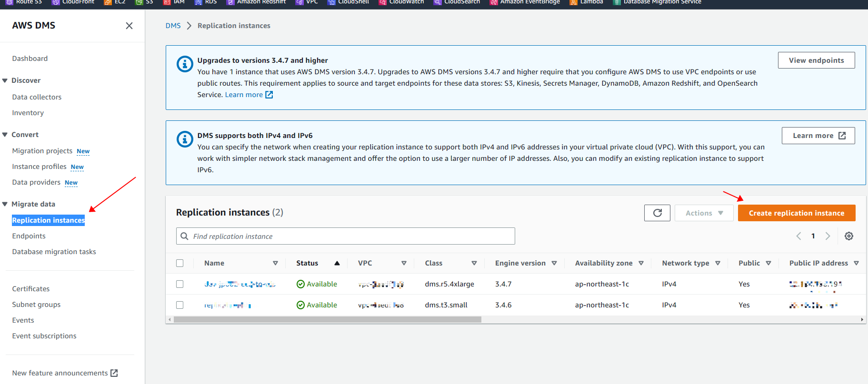This screenshot has width=868, height=384.
Task: Open table preferences gear icon
Action: tap(849, 236)
